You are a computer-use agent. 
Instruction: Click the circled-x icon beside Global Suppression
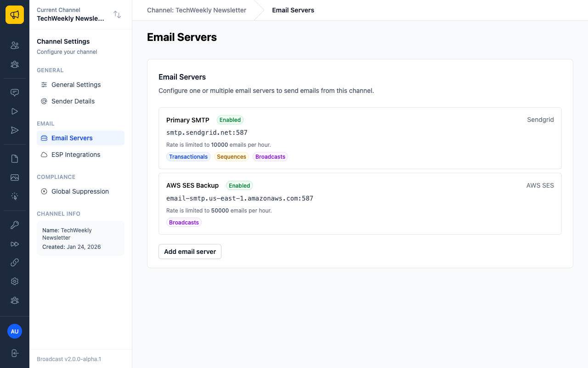click(x=44, y=191)
